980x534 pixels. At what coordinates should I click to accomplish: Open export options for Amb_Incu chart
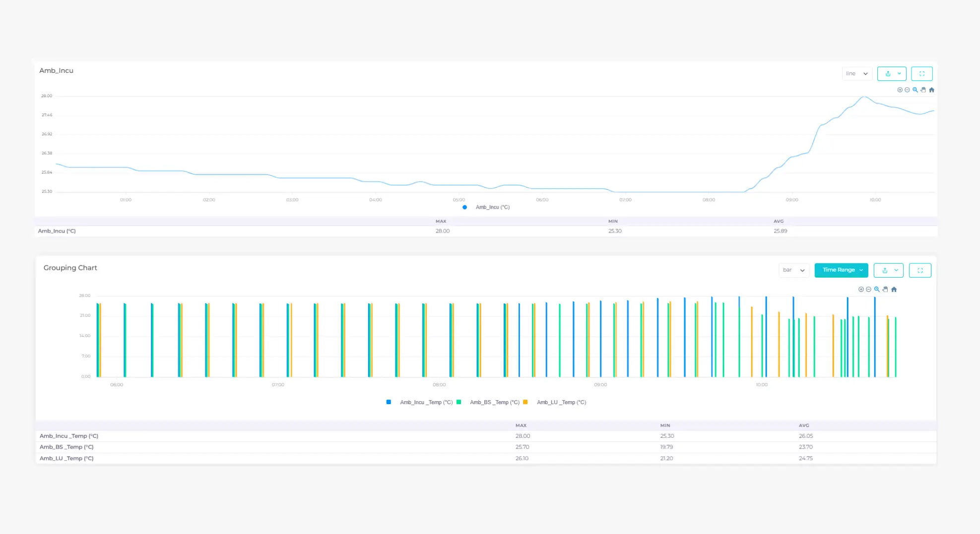coord(892,74)
